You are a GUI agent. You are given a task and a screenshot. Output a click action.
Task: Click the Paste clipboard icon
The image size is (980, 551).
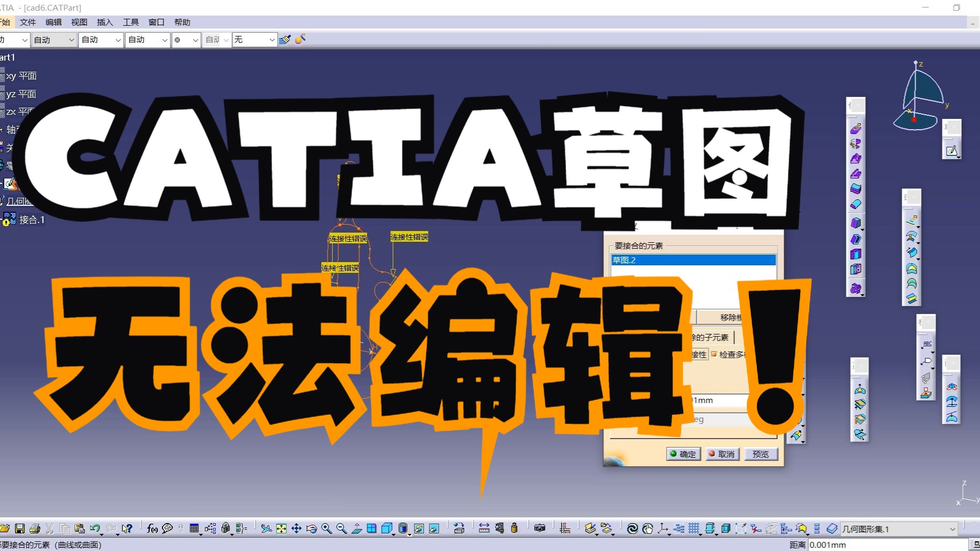79,528
